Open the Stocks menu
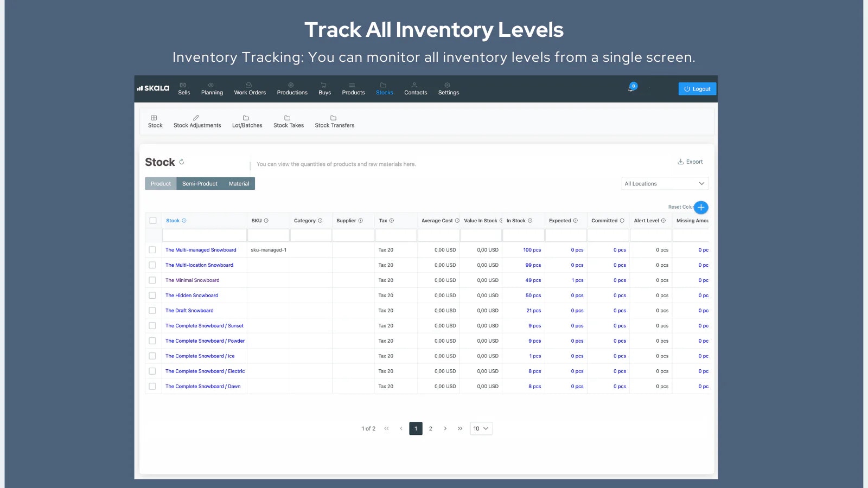The image size is (868, 488). tap(385, 89)
